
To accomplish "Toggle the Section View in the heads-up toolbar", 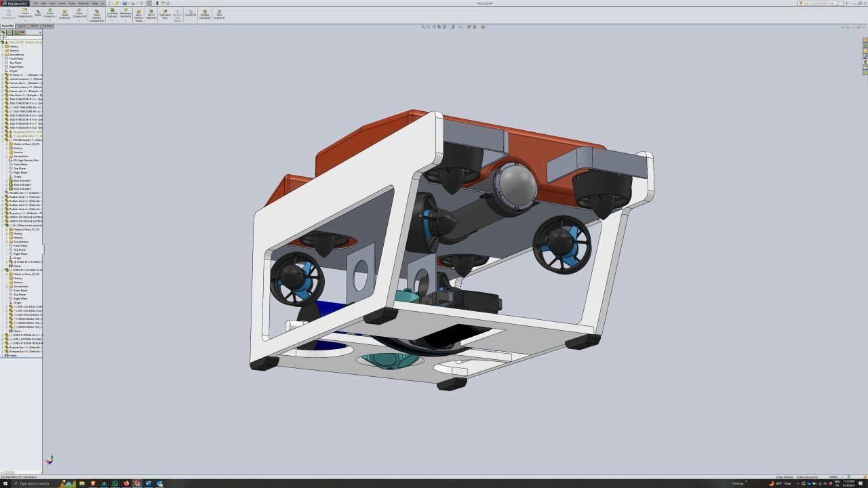I will 439,27.
